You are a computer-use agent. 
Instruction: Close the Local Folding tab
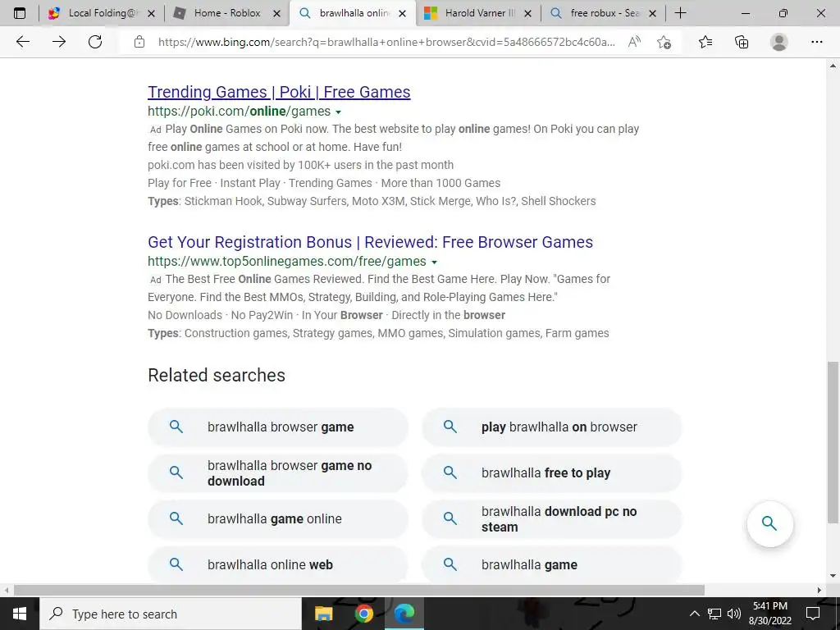coord(152,14)
